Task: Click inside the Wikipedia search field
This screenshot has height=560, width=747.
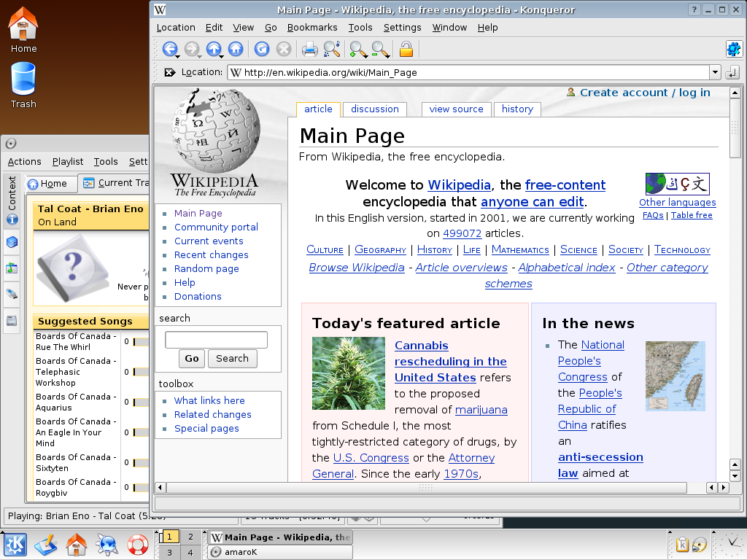Action: tap(216, 340)
